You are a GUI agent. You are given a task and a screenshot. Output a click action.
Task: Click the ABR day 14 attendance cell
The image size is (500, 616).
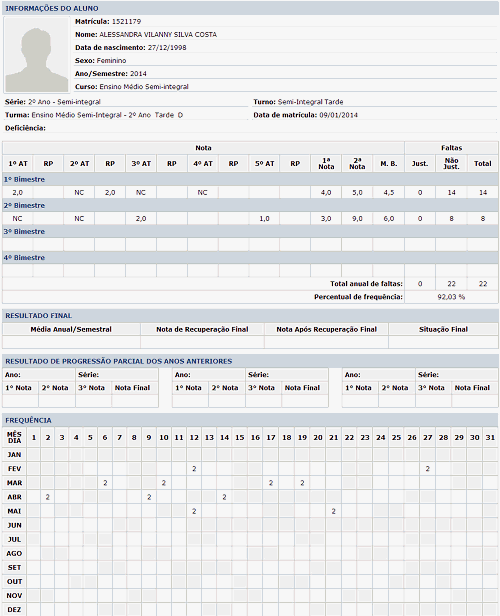click(224, 497)
